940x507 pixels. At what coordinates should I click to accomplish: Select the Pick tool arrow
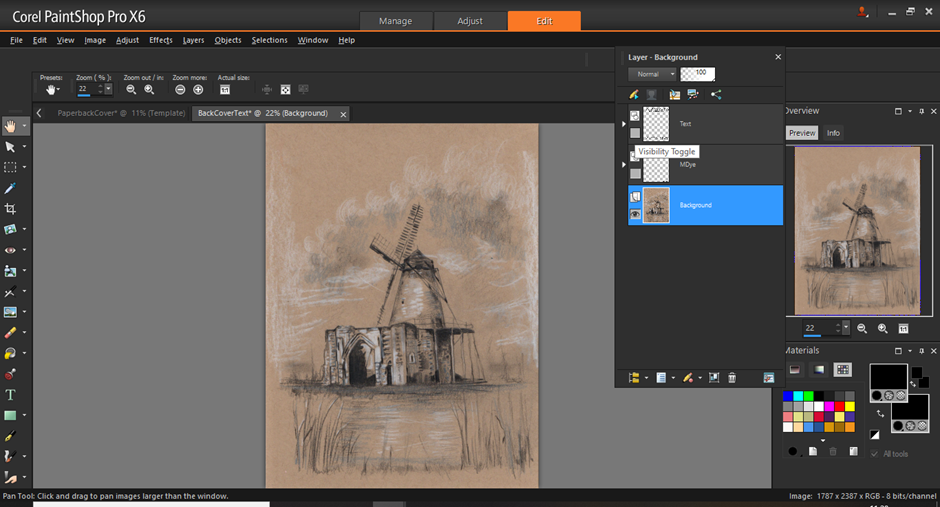pyautogui.click(x=10, y=147)
